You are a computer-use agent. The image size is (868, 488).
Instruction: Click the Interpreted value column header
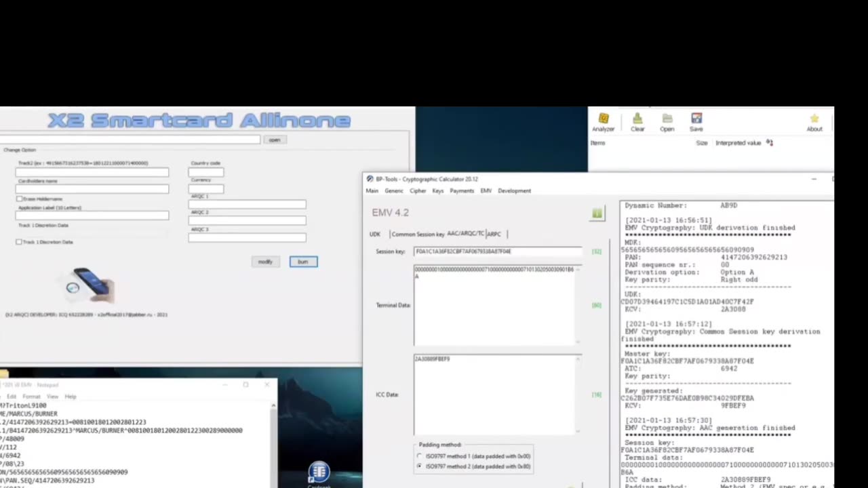[x=738, y=143]
